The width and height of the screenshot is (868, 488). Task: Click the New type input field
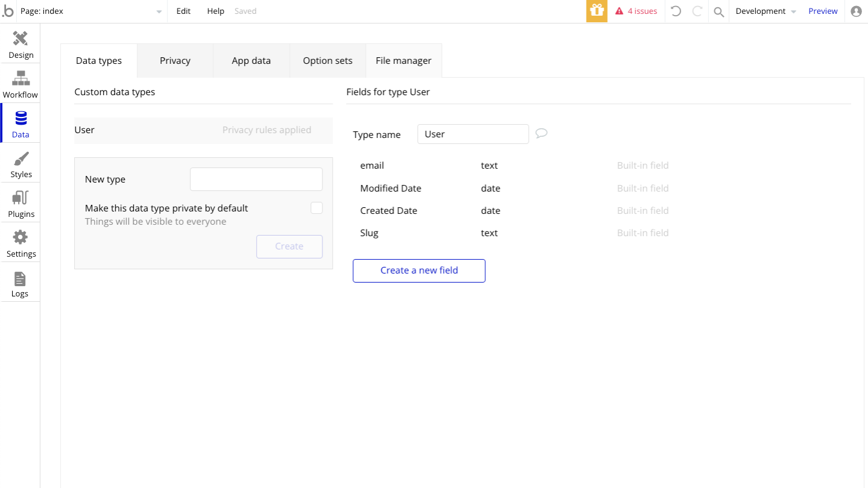(256, 179)
